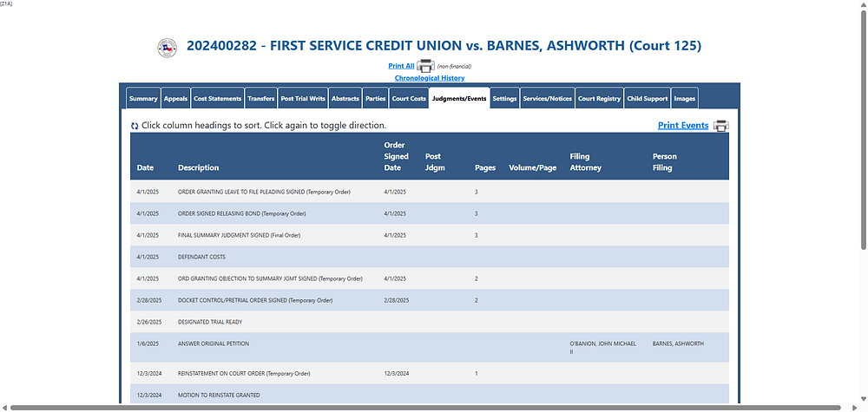Open the Cost Statements tab
The image size is (868, 412).
click(x=218, y=98)
